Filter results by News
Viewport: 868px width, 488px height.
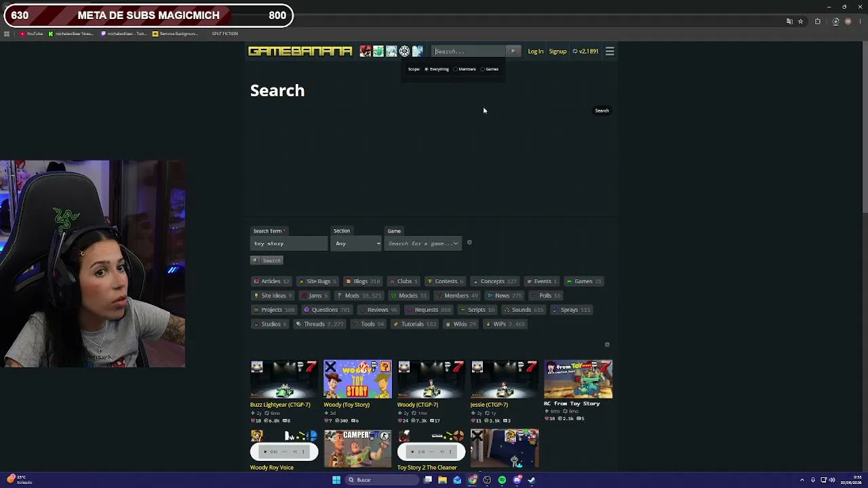[x=505, y=296]
